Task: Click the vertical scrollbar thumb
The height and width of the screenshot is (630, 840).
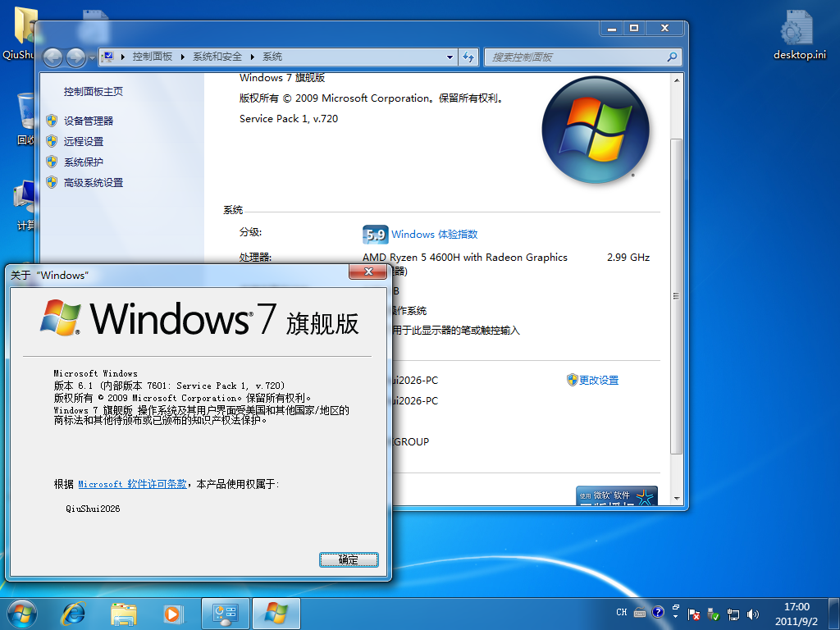Action: pyautogui.click(x=677, y=296)
